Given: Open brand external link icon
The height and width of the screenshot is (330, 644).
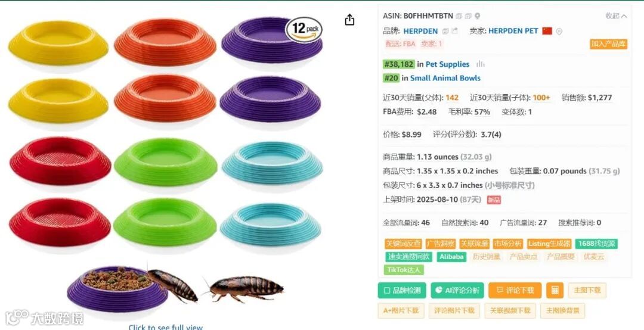Looking at the screenshot, I should (x=454, y=31).
